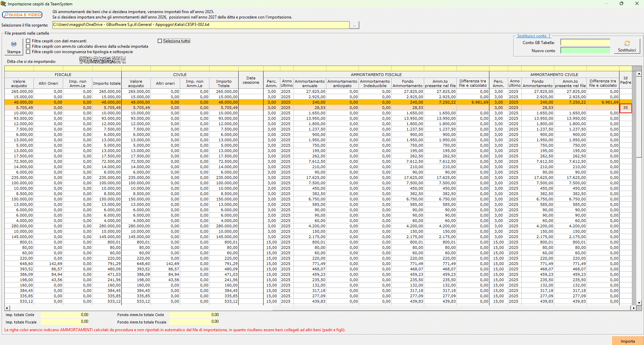644x345 pixels.
Task: Click Ammortamento annuale column header
Action: point(310,83)
